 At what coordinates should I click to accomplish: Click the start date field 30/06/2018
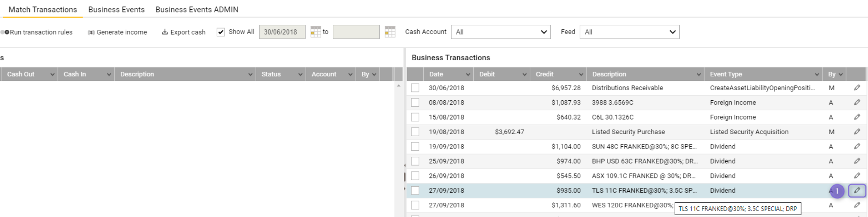pyautogui.click(x=282, y=32)
